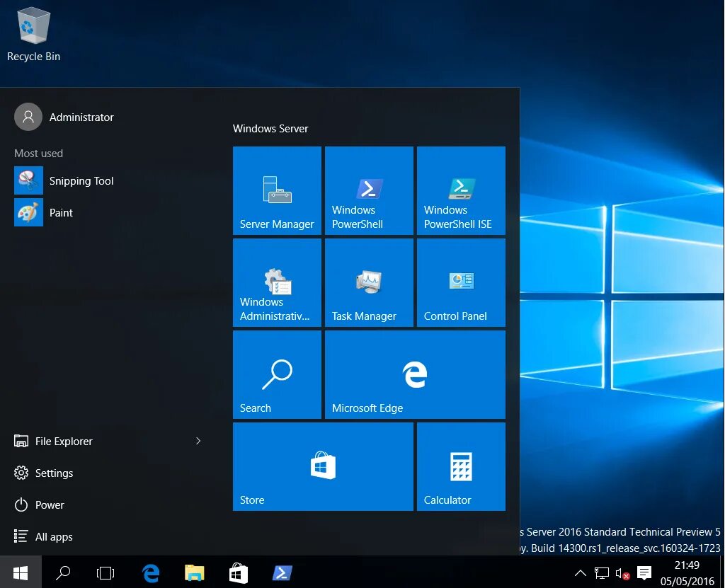
Task: Launch the Microsoft Edge tile
Action: [415, 374]
